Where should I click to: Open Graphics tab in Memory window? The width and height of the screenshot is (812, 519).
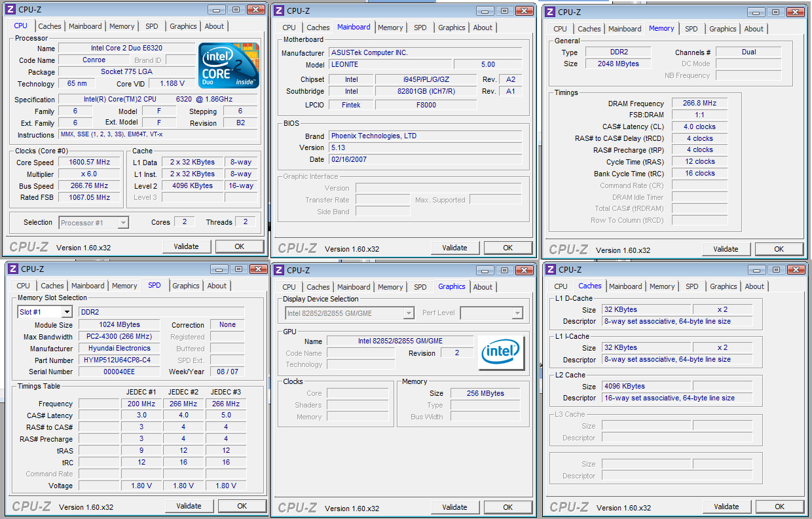723,29
